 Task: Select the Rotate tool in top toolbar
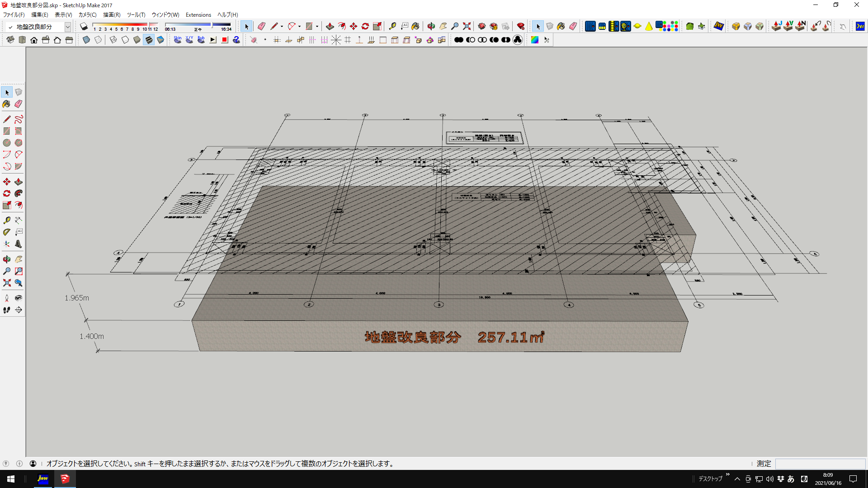(x=365, y=27)
